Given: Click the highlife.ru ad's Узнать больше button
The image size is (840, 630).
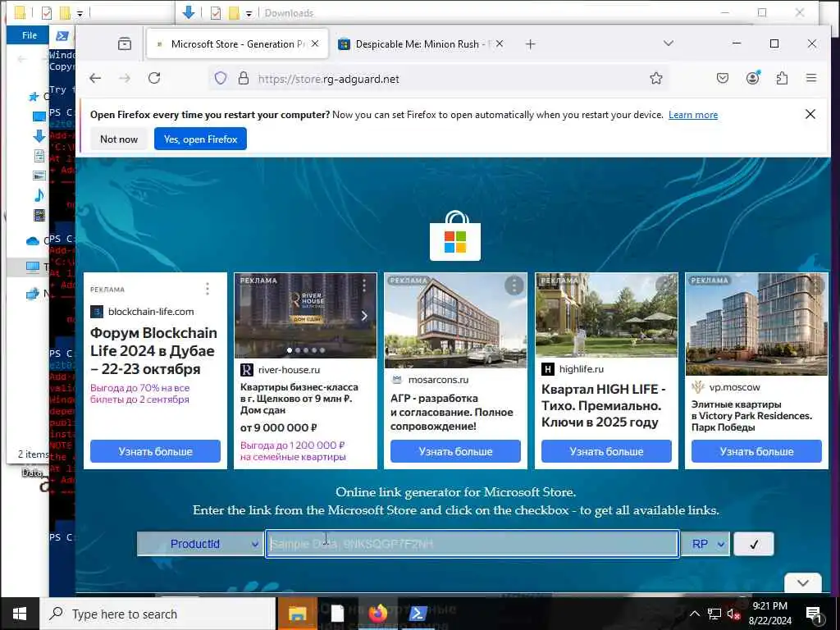Looking at the screenshot, I should click(x=606, y=452).
